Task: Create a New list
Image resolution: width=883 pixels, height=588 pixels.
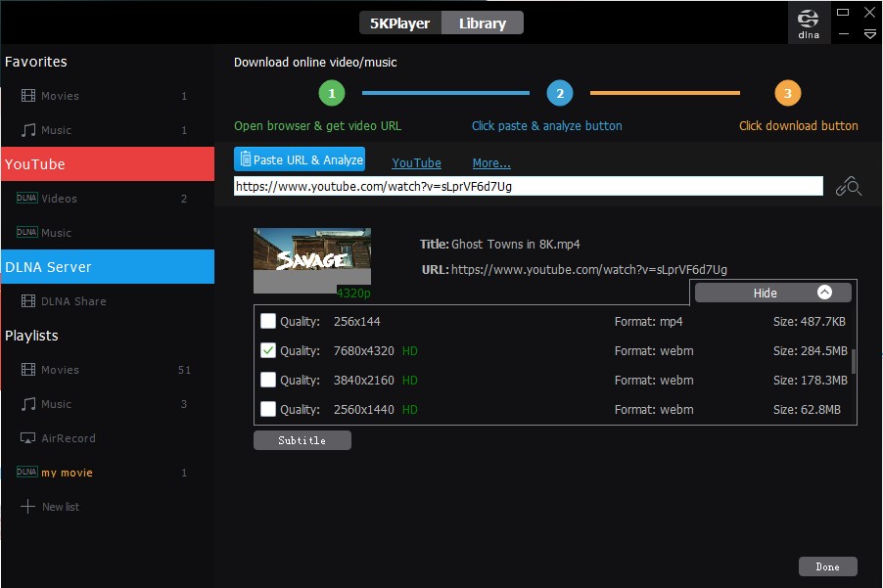Action: click(x=108, y=507)
